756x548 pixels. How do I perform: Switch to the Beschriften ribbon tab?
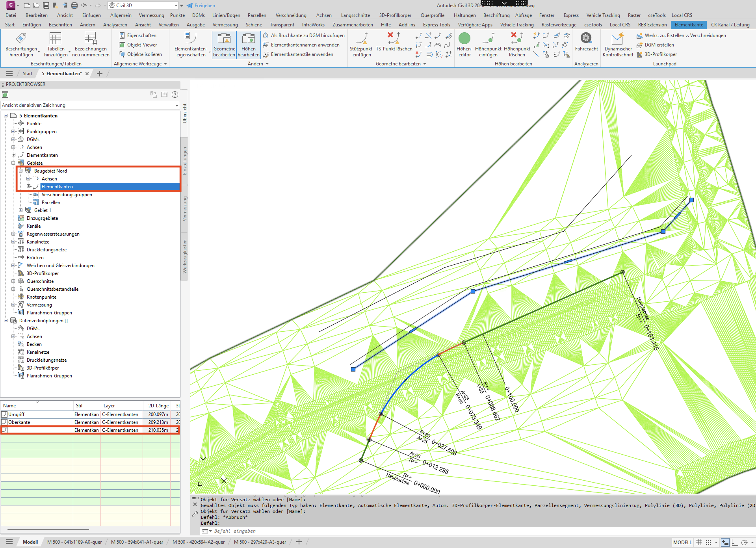[60, 25]
